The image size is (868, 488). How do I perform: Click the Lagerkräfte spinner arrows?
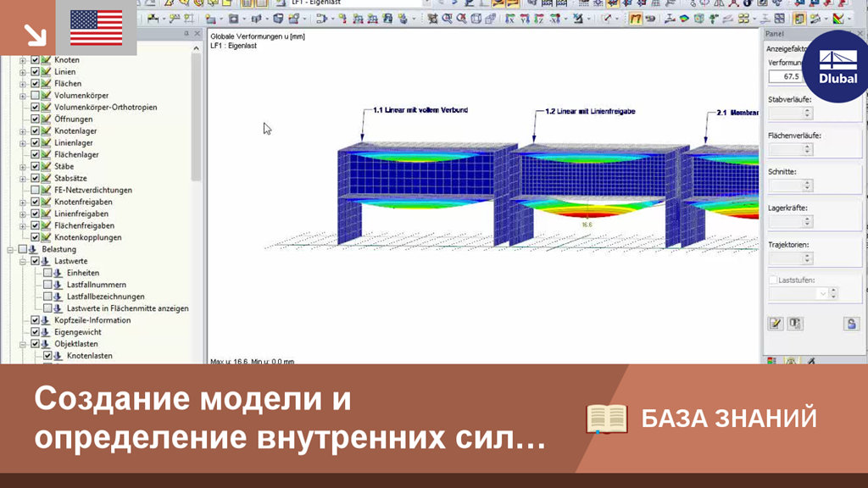coord(807,221)
